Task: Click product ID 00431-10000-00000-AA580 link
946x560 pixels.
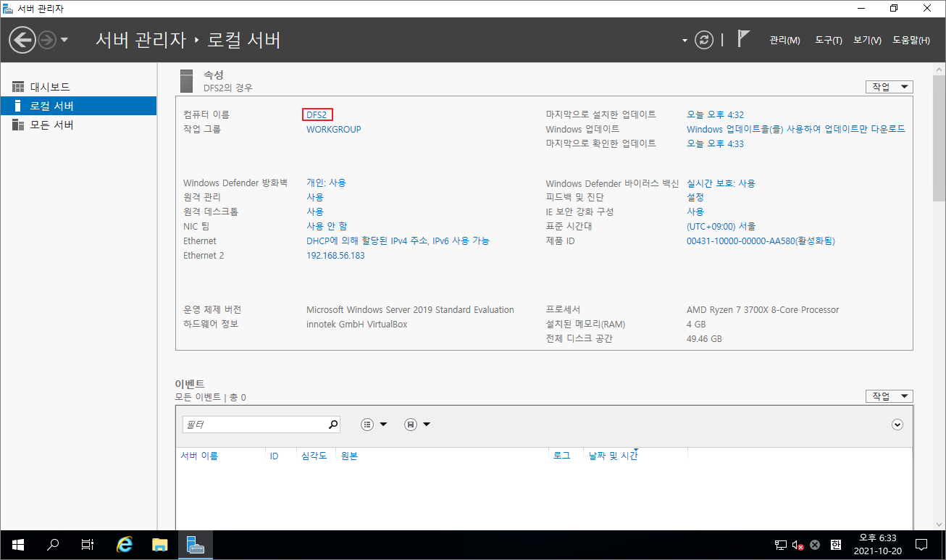Action: pos(761,241)
